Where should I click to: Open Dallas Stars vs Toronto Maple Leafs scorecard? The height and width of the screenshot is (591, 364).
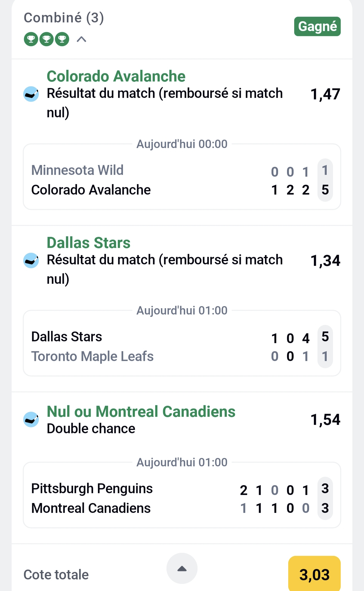[182, 346]
